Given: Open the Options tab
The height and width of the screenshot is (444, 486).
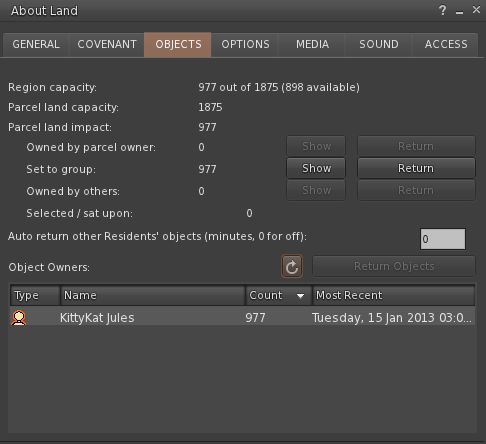Looking at the screenshot, I should (245, 45).
